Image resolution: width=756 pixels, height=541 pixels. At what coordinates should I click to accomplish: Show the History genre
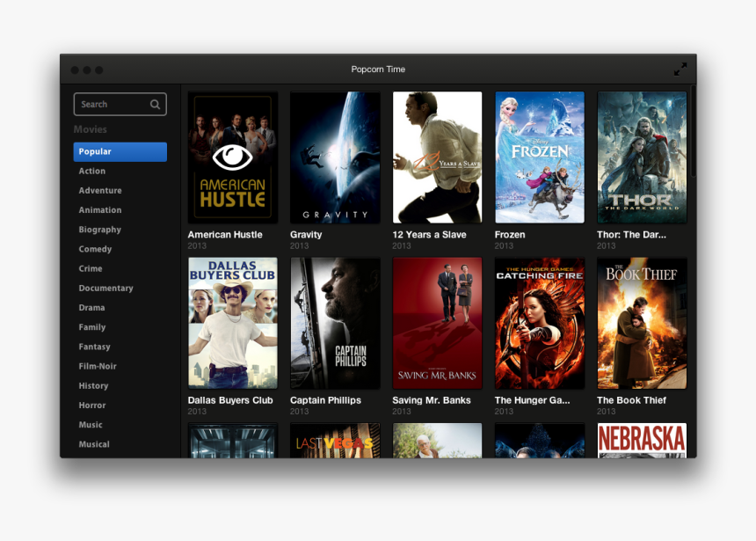(93, 385)
